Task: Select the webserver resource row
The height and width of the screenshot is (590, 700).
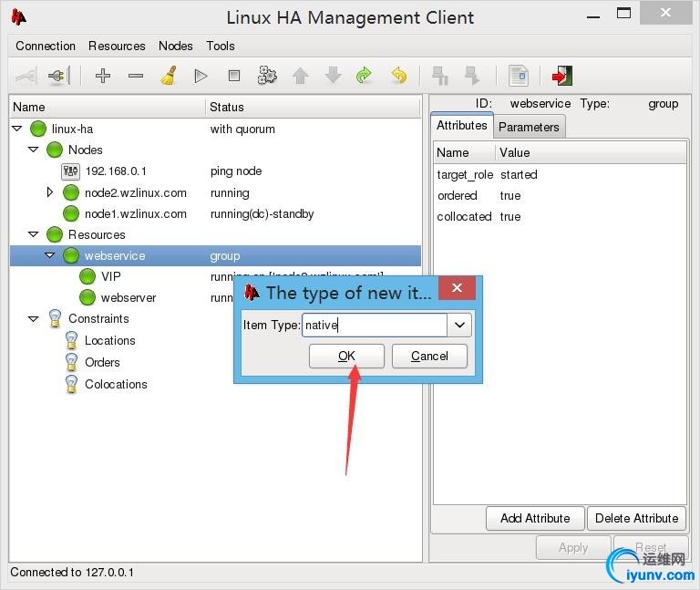Action: (x=215, y=297)
